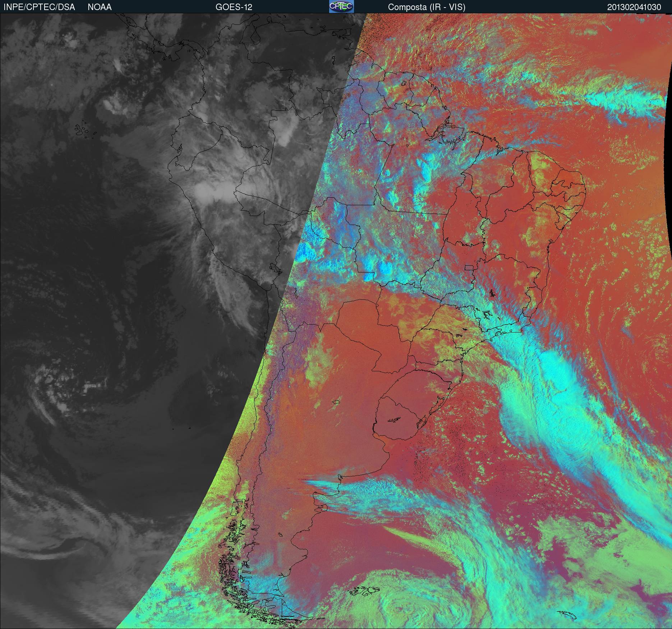This screenshot has width=672, height=629.
Task: Click the GOES-12 satellite label
Action: 234,7
